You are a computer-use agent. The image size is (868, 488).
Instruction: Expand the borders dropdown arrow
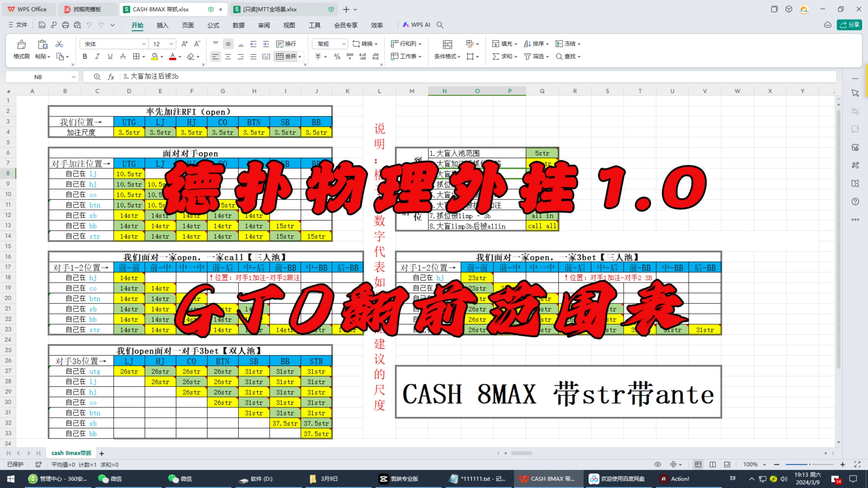coord(144,57)
